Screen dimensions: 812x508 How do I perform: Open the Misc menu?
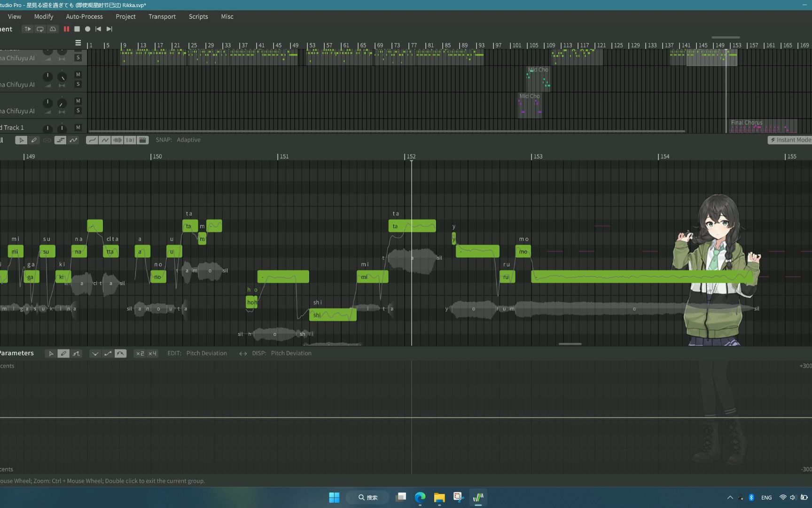[x=227, y=16]
